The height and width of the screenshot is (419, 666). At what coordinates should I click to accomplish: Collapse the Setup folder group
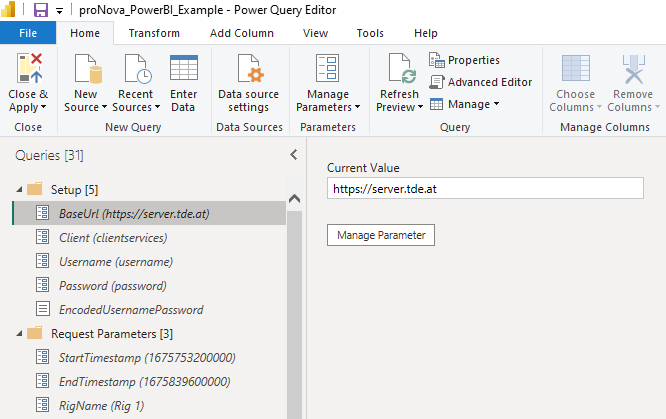[x=21, y=189]
